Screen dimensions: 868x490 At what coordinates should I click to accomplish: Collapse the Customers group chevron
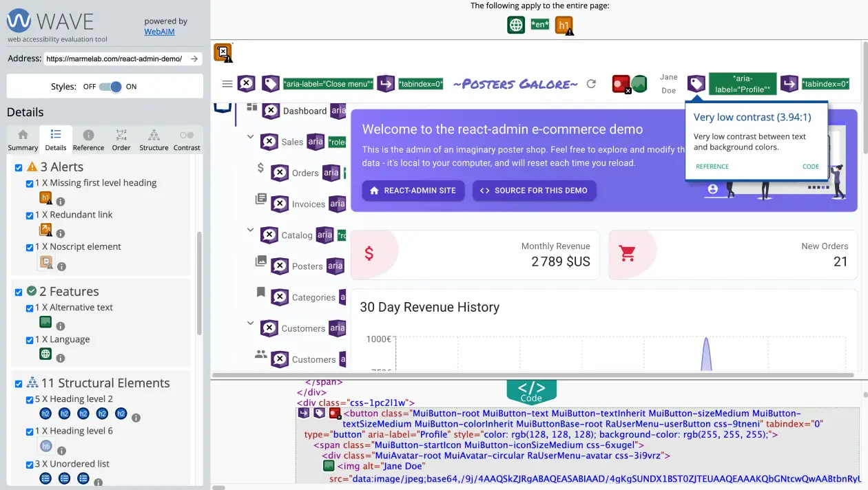tap(251, 323)
